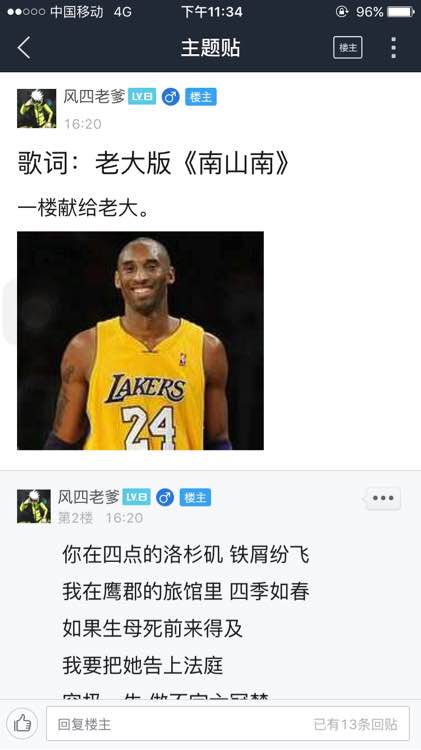The width and height of the screenshot is (421, 750).
Task: Open the three-dot overflow menu in header
Action: (x=393, y=48)
